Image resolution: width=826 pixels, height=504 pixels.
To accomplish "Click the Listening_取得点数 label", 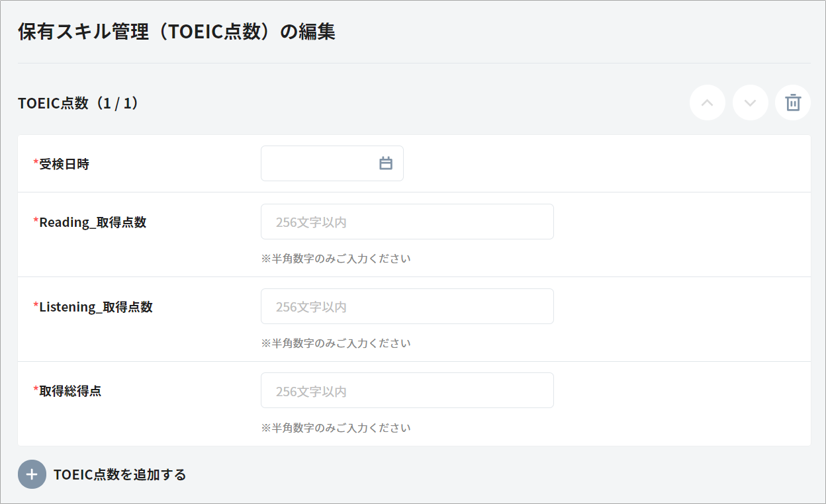I will click(96, 307).
